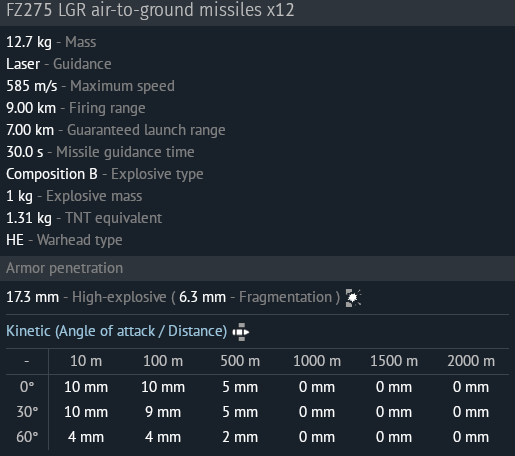Select the HE Warhead type line
The width and height of the screenshot is (515, 456).
64,240
